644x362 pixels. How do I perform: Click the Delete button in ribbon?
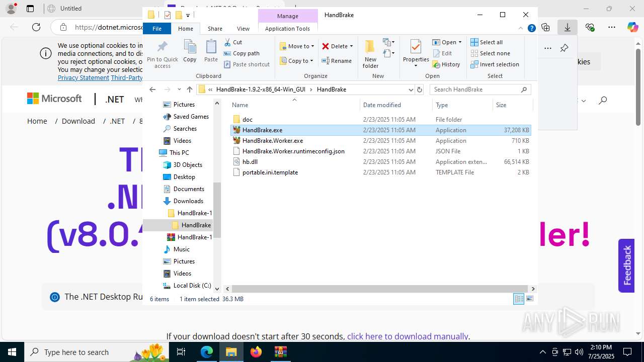pyautogui.click(x=335, y=46)
